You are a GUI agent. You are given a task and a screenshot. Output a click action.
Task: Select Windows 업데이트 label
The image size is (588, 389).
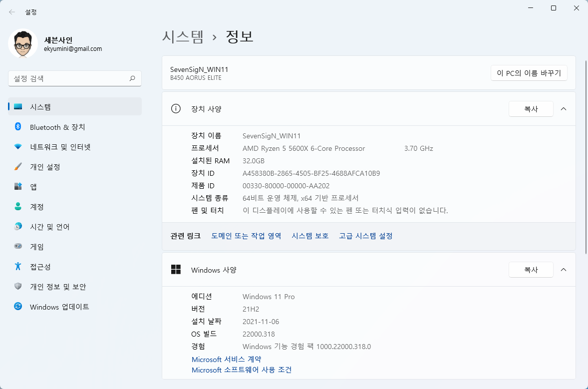(59, 307)
